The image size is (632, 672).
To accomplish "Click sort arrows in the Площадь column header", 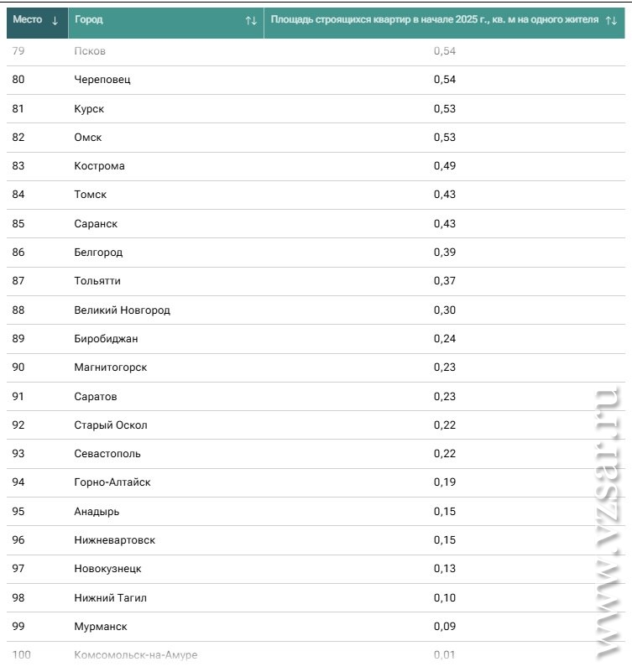I will point(611,20).
